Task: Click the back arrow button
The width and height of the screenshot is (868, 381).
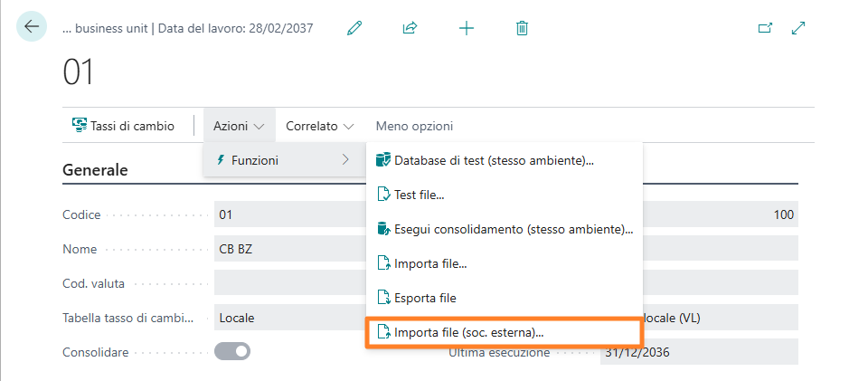Action: 32,27
